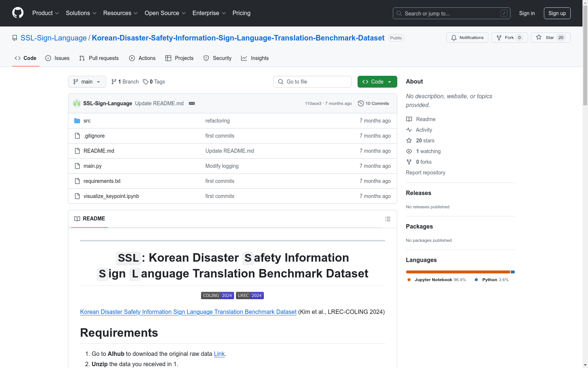Click the Readme book icon in About
588x368 pixels.
409,119
